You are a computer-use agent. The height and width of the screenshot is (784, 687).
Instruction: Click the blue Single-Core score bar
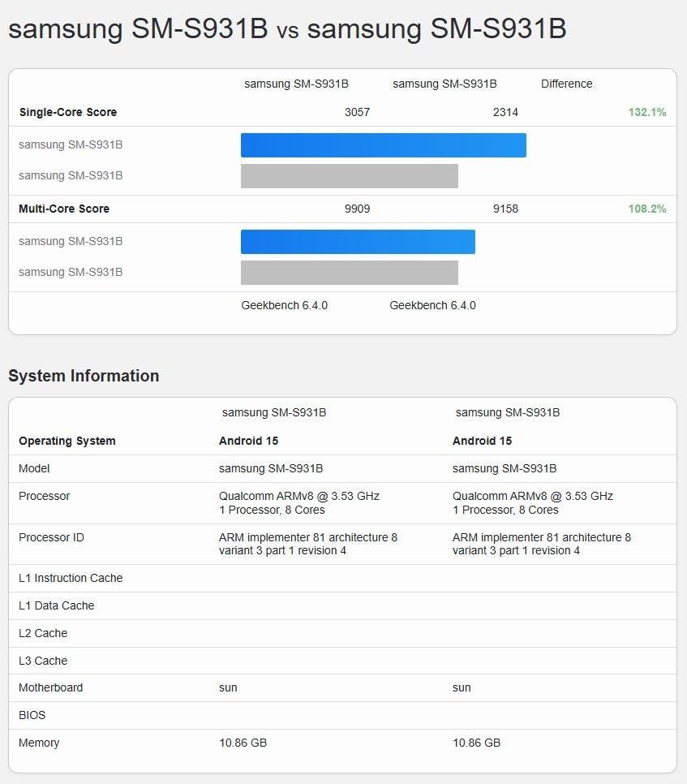click(x=383, y=145)
